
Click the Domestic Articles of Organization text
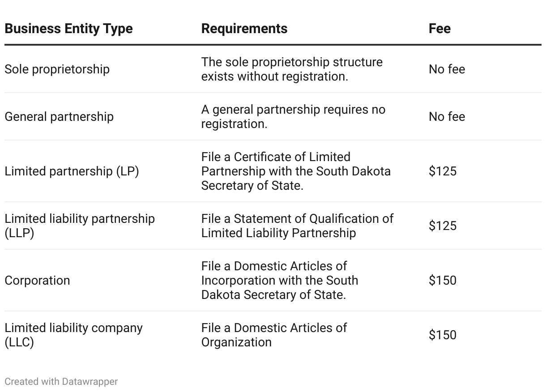tap(274, 335)
